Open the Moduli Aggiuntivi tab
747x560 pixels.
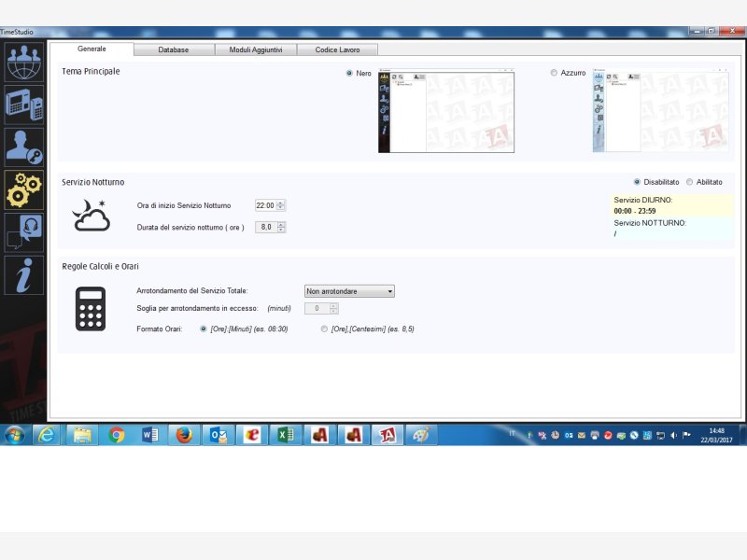pyautogui.click(x=256, y=49)
